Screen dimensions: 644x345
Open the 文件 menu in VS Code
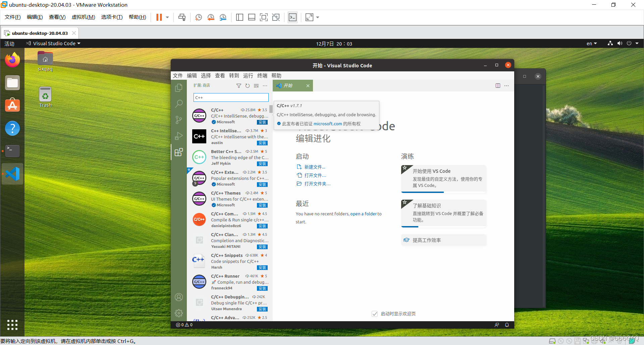point(178,76)
